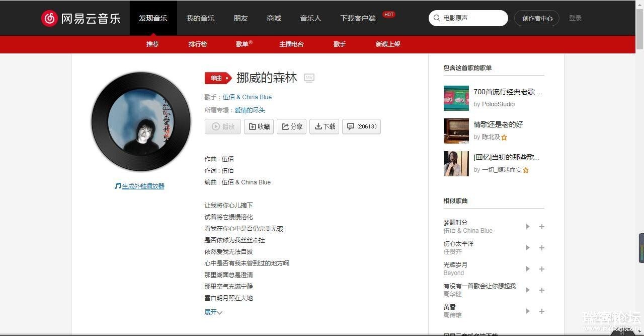Download the song with 下载 button
Screen dimensions: 644x336
coord(324,126)
